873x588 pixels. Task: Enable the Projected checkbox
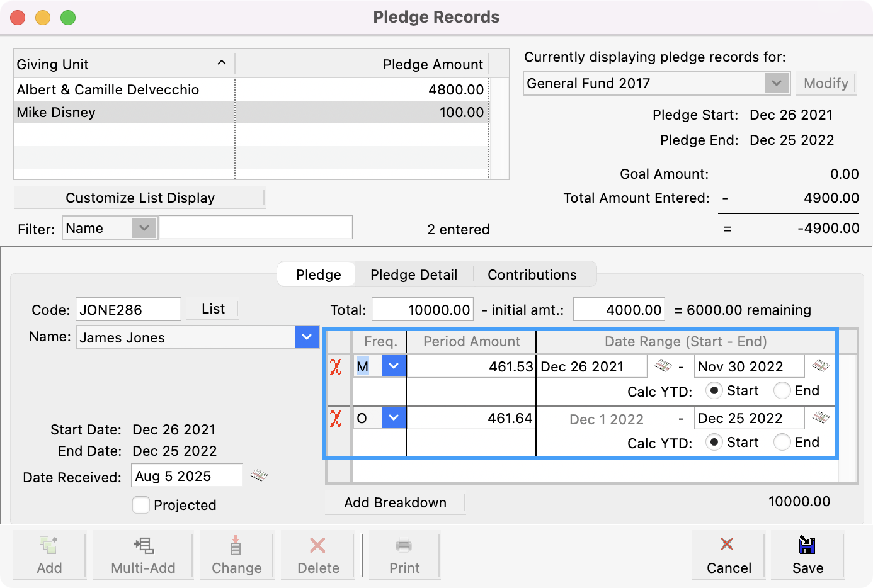[x=141, y=505]
